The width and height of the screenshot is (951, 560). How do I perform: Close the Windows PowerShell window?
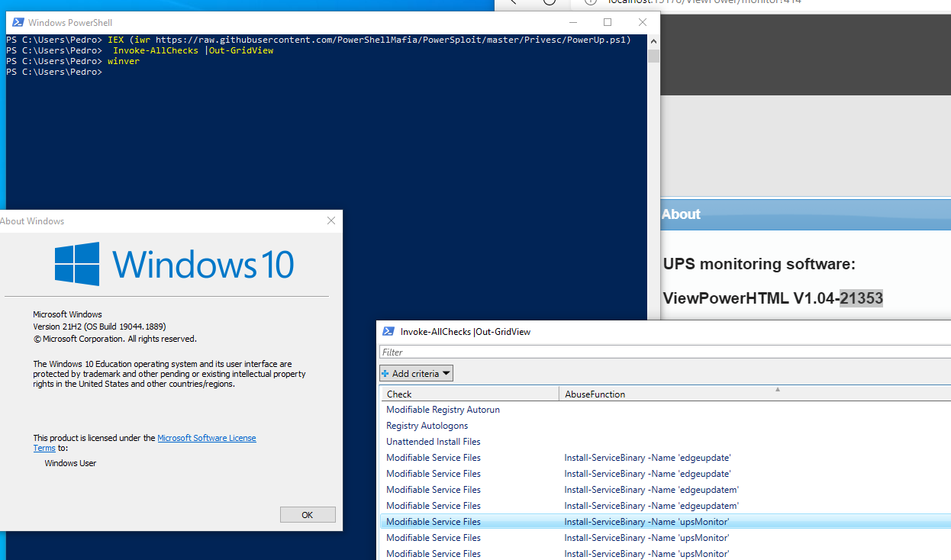click(x=643, y=23)
